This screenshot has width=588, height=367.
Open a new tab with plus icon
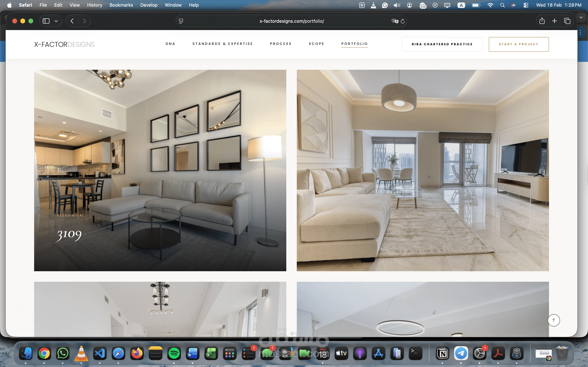click(554, 21)
